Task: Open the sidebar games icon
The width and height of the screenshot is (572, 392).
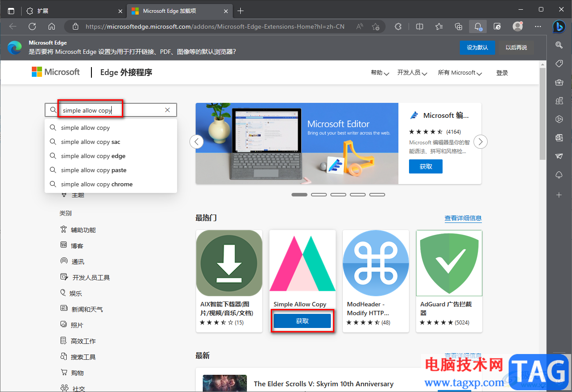Action: click(559, 101)
